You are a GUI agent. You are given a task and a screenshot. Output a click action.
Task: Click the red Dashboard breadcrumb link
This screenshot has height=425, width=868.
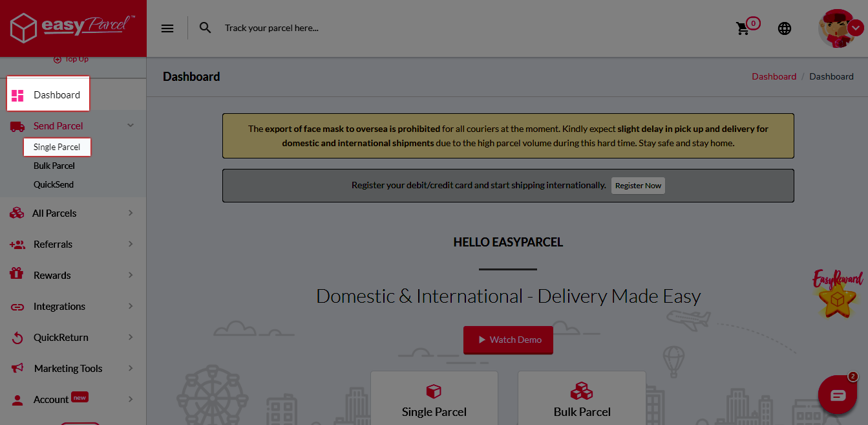pos(774,76)
